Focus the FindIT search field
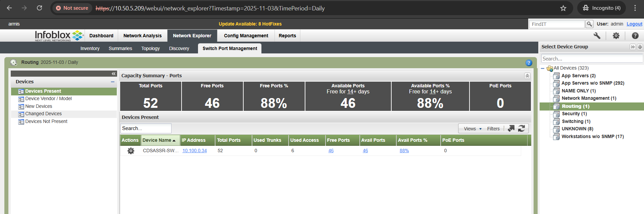Screen dimensions: 644x214 tap(557, 24)
